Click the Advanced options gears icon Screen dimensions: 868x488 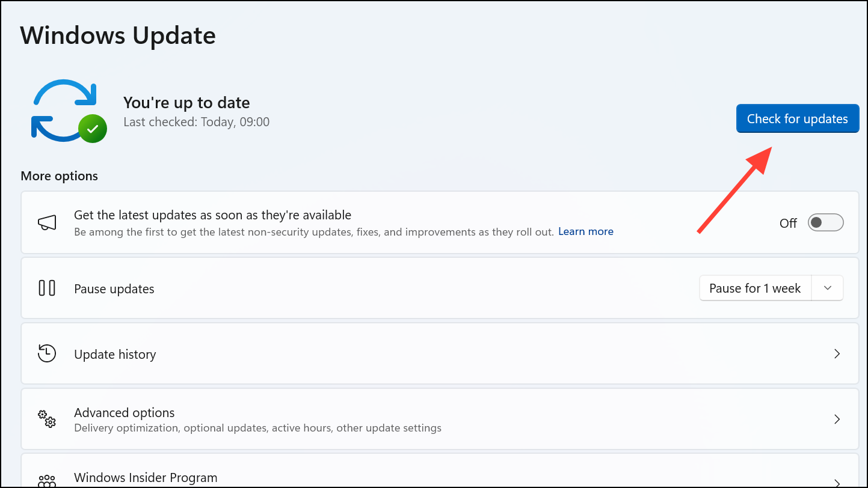47,419
